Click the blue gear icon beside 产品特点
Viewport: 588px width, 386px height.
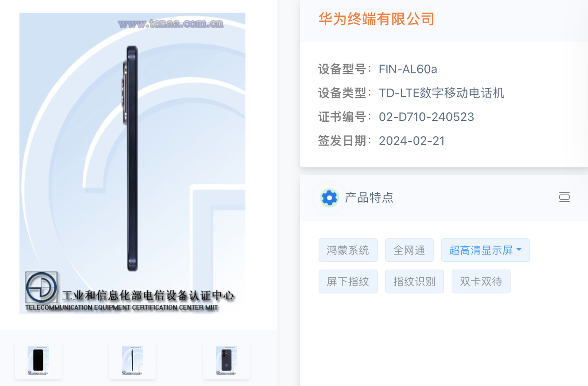tap(329, 198)
